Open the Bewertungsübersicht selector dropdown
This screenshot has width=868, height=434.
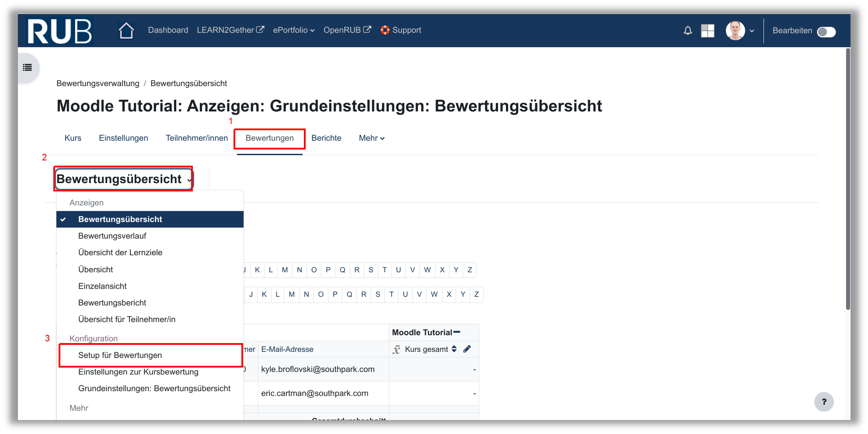point(124,179)
